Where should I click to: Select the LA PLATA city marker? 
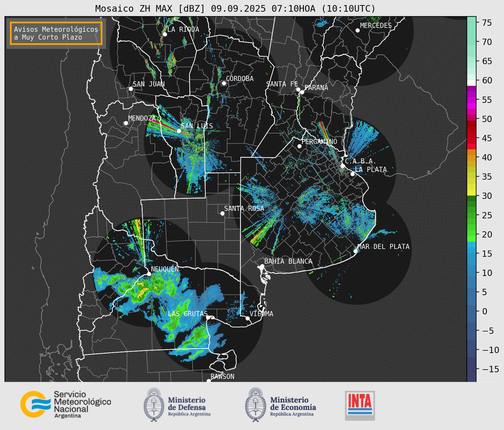pyautogui.click(x=353, y=174)
